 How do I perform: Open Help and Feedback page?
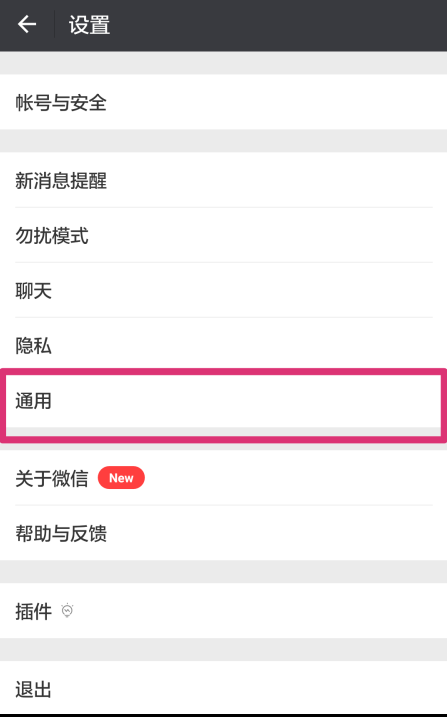[224, 533]
